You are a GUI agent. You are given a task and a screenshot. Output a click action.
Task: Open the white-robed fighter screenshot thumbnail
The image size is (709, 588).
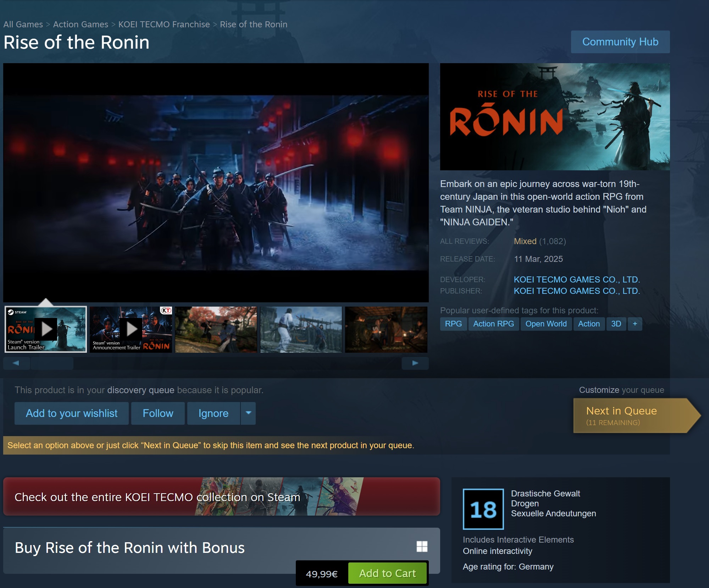click(x=301, y=329)
